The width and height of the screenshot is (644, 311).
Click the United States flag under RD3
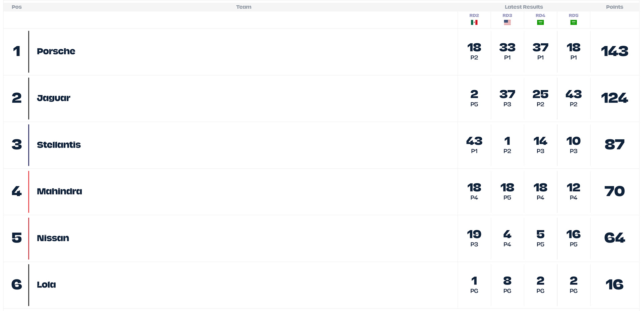(x=507, y=23)
